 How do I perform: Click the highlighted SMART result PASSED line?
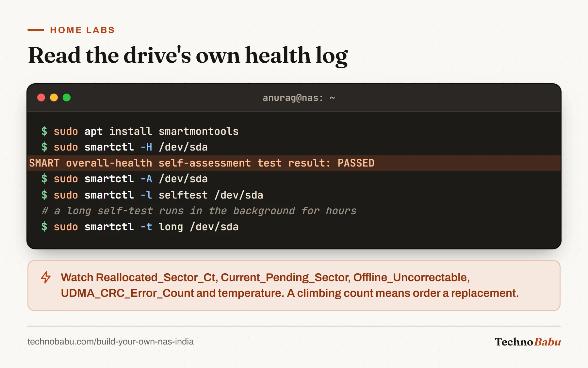coord(294,163)
